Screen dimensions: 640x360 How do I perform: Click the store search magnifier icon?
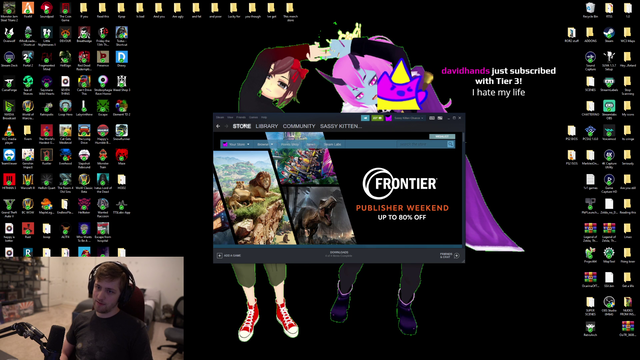tap(451, 144)
